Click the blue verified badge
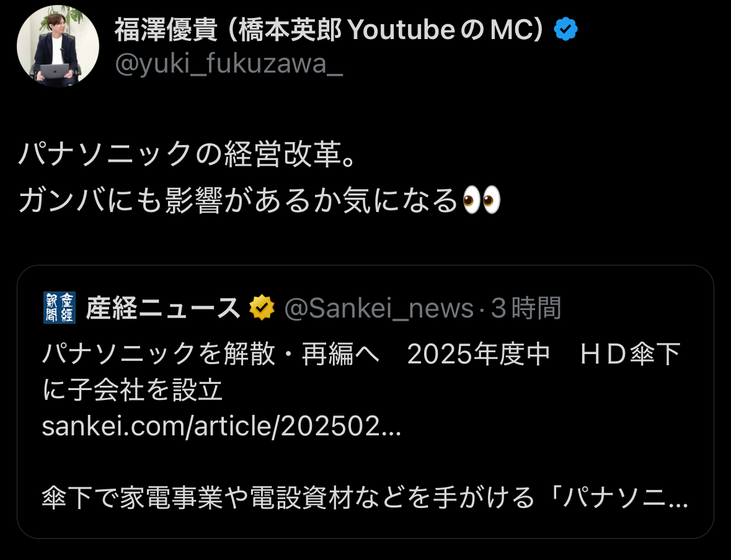 (x=565, y=29)
